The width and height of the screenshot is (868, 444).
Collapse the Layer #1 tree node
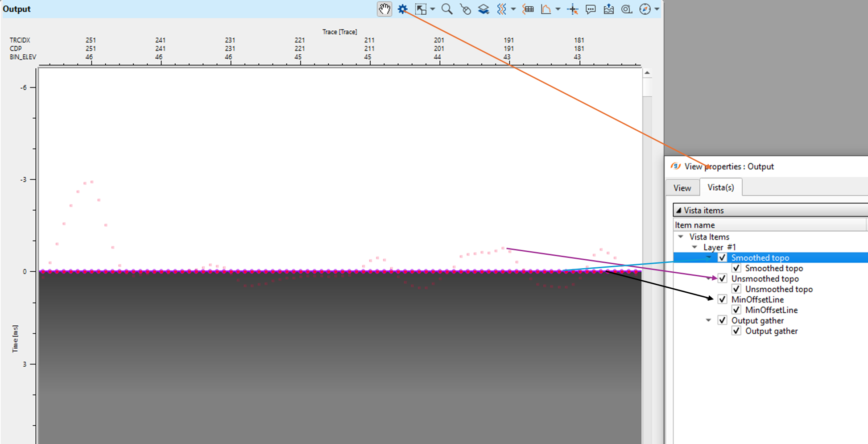(694, 247)
